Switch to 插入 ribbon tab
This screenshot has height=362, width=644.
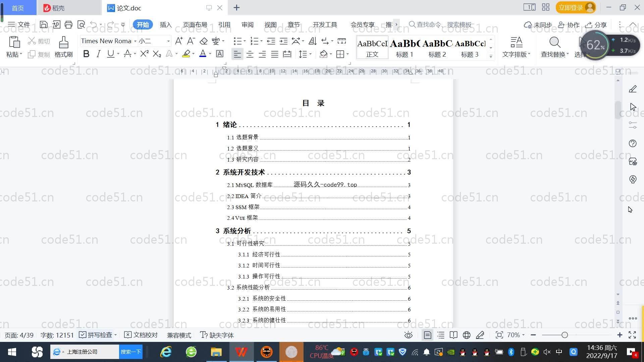(x=166, y=24)
